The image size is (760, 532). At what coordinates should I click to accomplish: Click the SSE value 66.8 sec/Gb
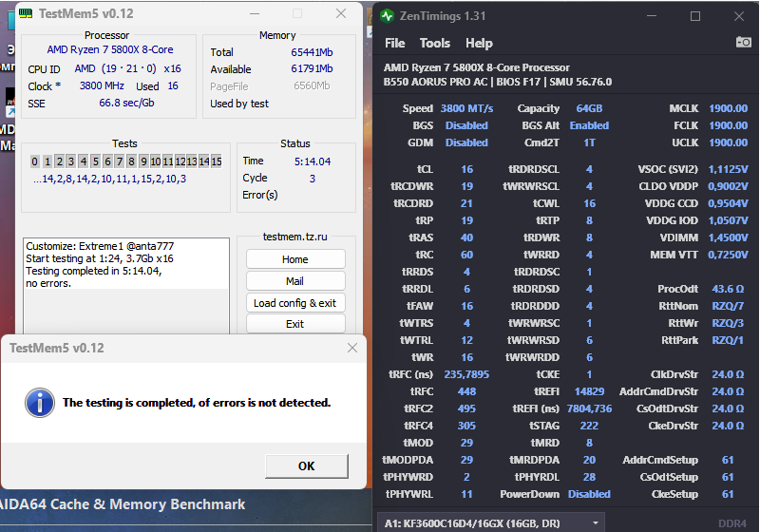point(126,103)
